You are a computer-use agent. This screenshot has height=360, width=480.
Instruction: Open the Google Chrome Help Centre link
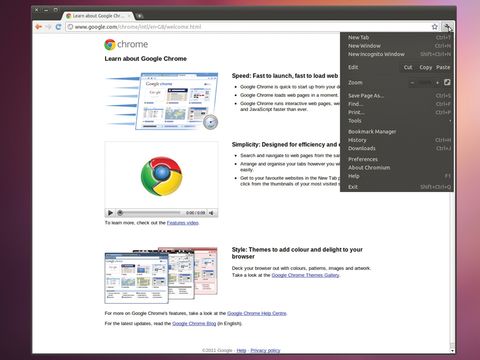click(x=257, y=313)
